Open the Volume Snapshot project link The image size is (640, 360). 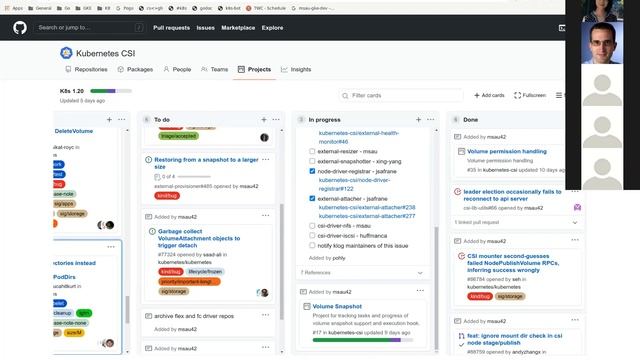pyautogui.click(x=337, y=307)
